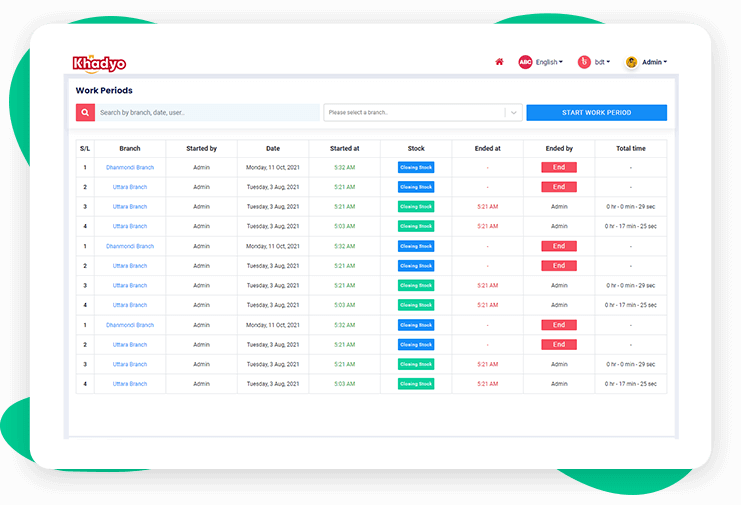Open Dhanmondi Branch link in the ninth row

click(130, 325)
